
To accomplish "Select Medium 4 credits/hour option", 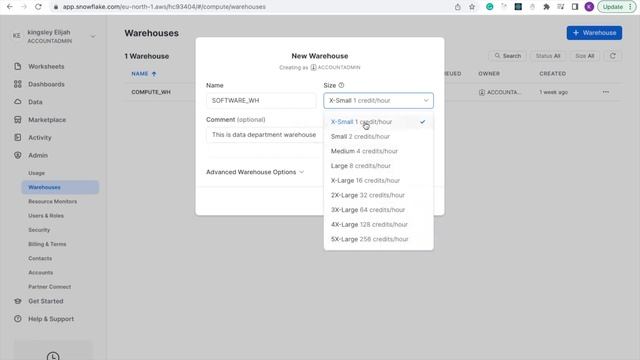I will click(x=378, y=151).
